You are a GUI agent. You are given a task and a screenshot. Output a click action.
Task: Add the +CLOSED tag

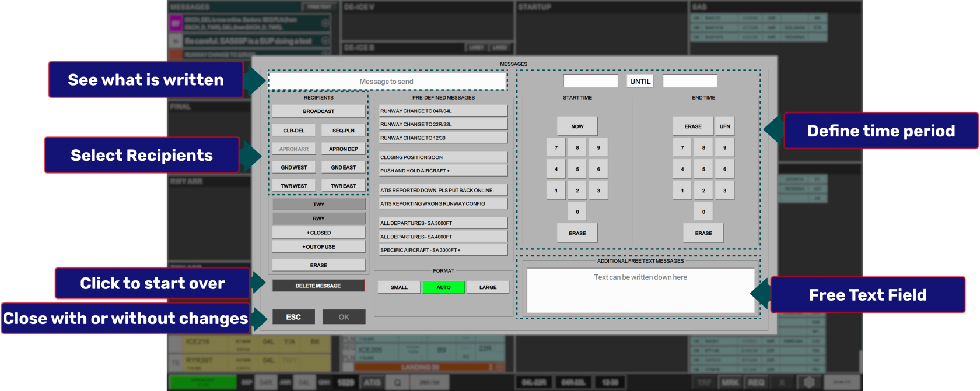[x=318, y=233]
